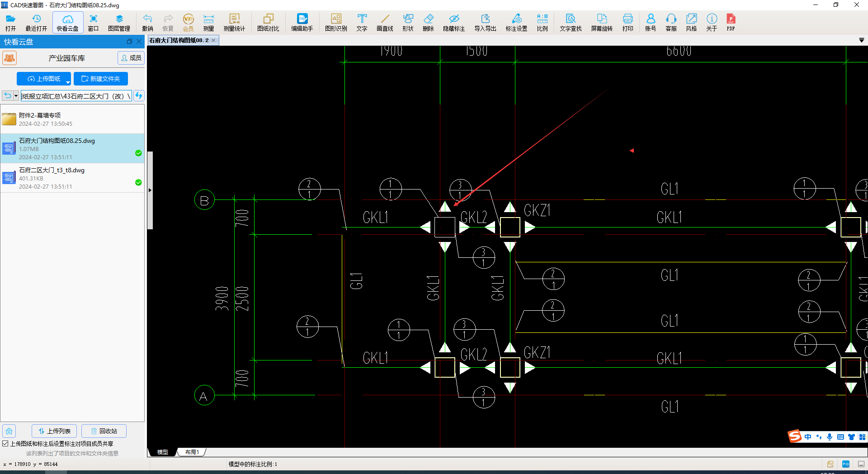Switch to the 石府大门结构图纸08.2 document tab

(x=179, y=40)
